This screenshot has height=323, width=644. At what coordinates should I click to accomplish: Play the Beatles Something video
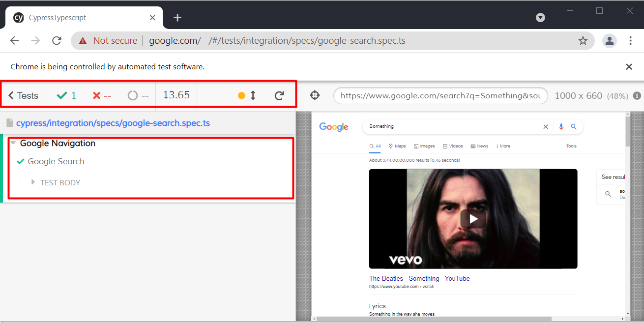[473, 219]
